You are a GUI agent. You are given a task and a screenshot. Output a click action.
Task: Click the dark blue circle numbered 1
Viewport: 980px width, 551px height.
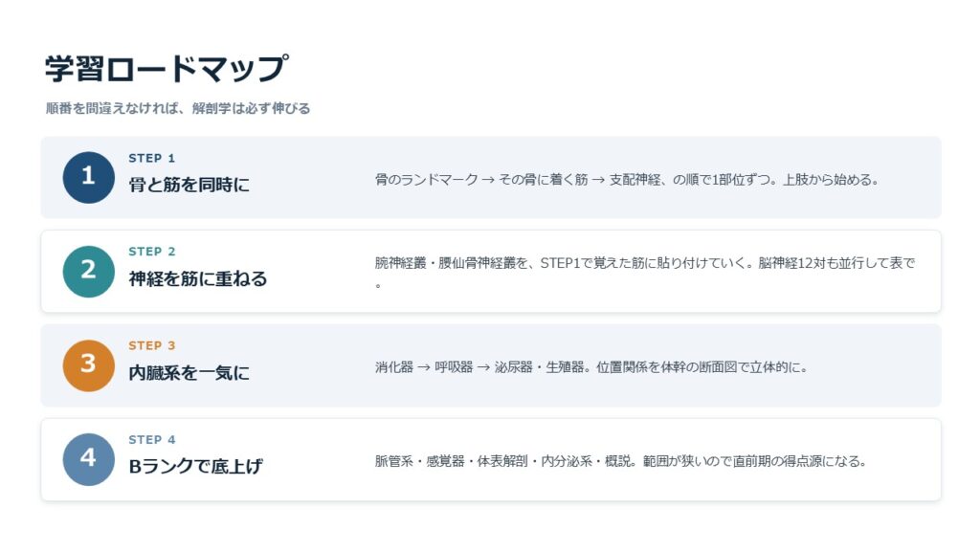click(89, 177)
